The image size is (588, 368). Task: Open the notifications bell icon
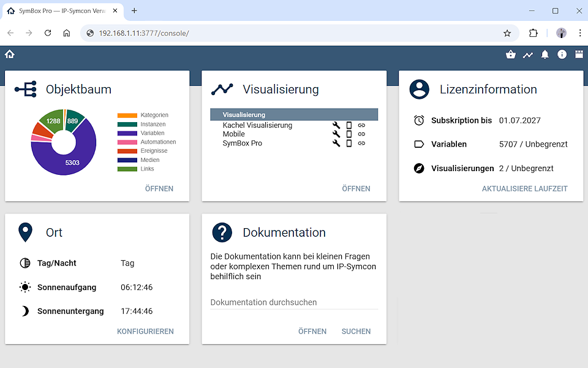click(x=545, y=55)
